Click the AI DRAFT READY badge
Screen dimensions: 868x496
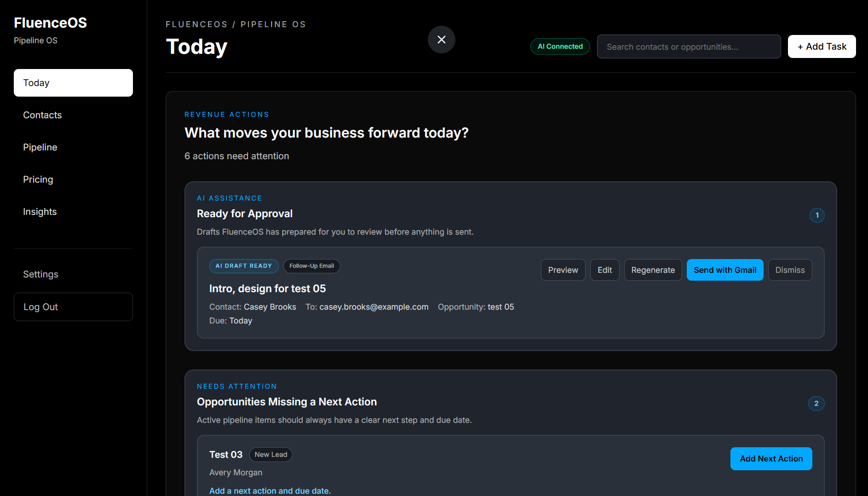[x=244, y=266]
